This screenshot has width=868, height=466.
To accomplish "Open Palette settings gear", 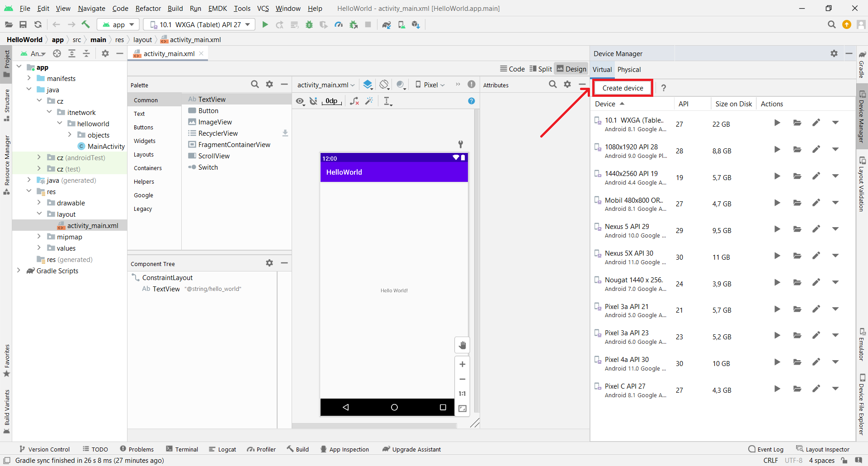I will 269,84.
